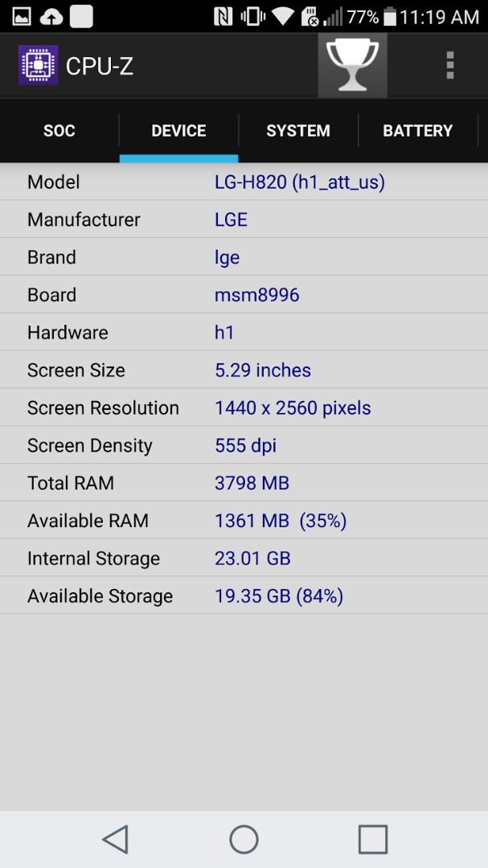This screenshot has height=868, width=488.
Task: Tap the Wi-Fi signal status icon
Action: 283,17
